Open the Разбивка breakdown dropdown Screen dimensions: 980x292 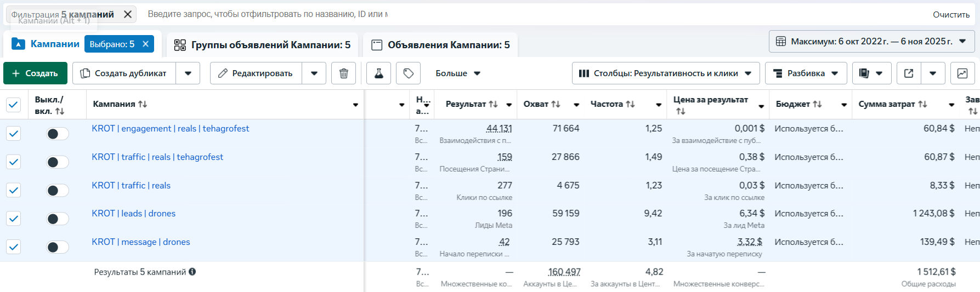[805, 73]
